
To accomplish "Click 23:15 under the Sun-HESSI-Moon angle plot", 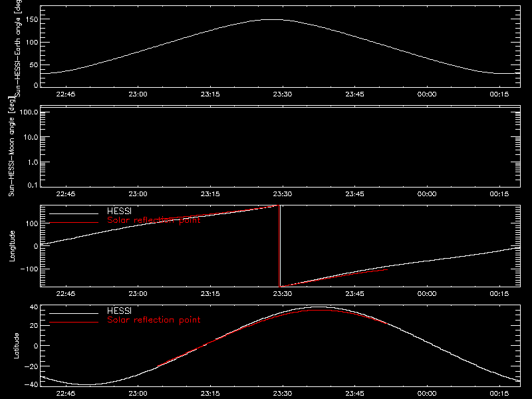I will [210, 194].
